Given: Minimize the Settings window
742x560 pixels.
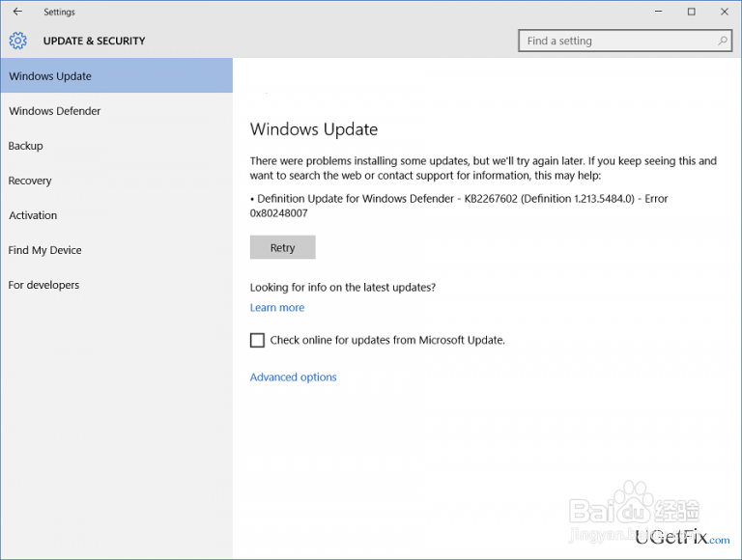Looking at the screenshot, I should [x=658, y=12].
